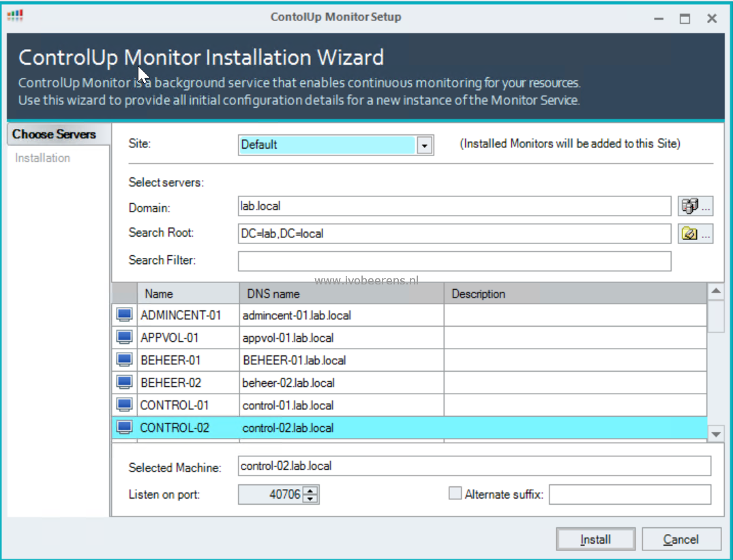The width and height of the screenshot is (733, 560).
Task: Select the CONTROL-02 server name
Action: click(x=175, y=428)
